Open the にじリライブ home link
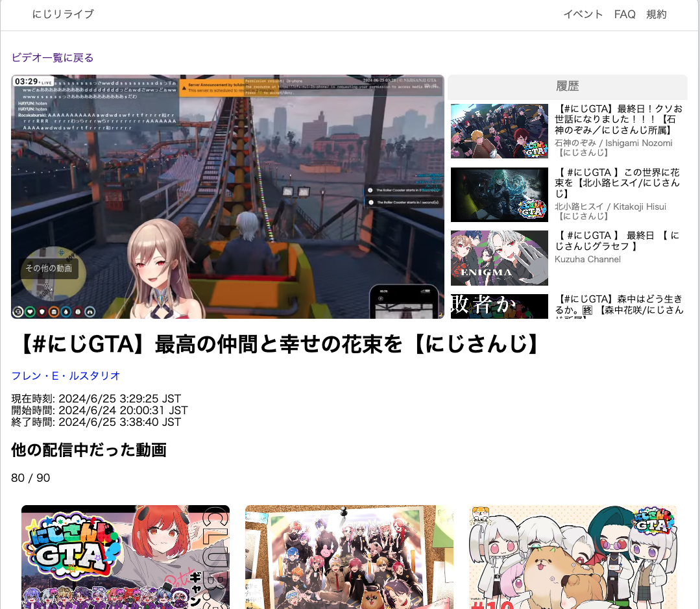This screenshot has width=700, height=609. [63, 14]
